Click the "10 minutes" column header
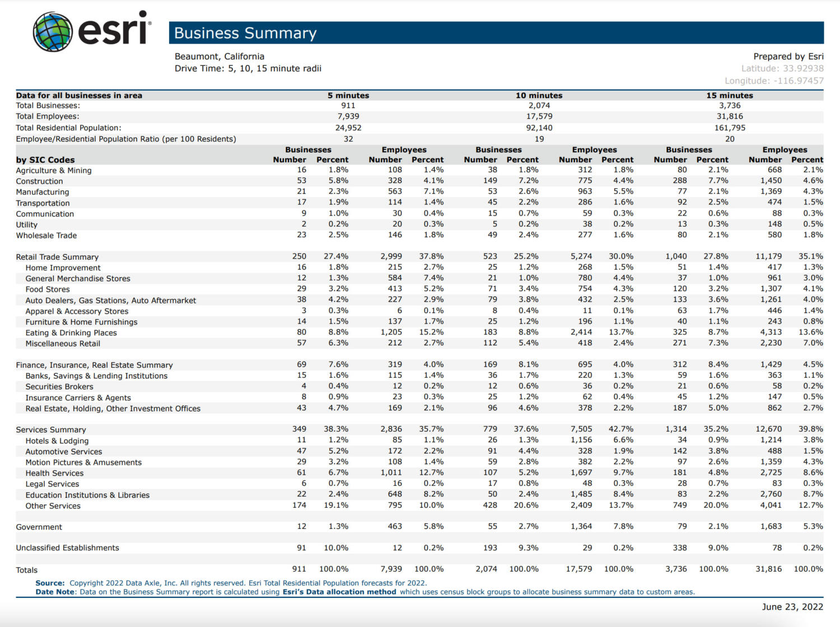 pyautogui.click(x=539, y=95)
